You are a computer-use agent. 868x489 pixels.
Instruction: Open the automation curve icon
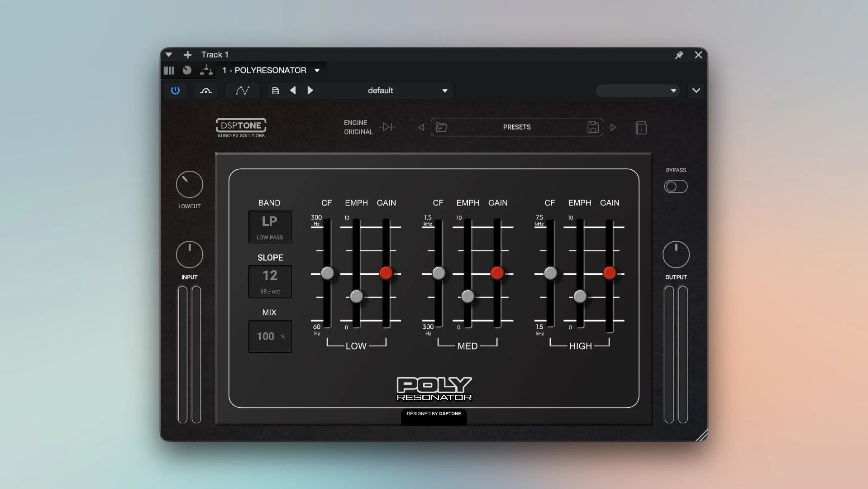tap(243, 91)
